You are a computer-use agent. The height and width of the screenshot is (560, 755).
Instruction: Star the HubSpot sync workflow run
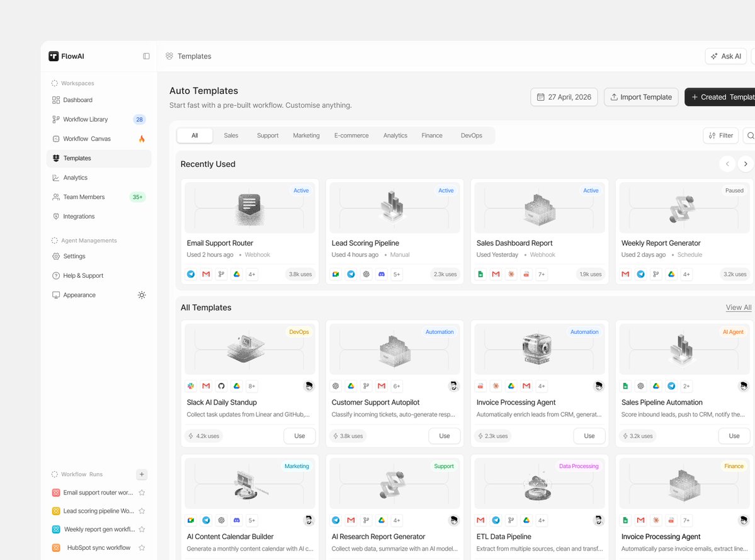142,547
